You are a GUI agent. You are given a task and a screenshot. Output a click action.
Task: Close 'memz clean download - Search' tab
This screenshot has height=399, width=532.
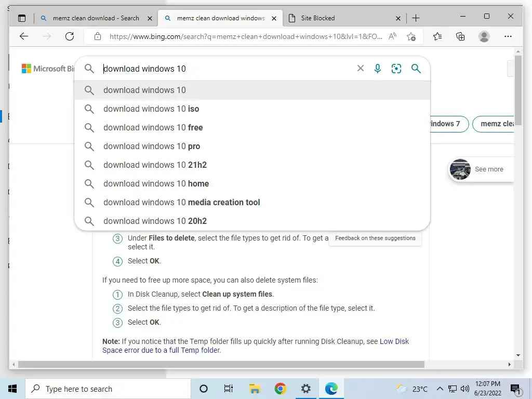[150, 18]
